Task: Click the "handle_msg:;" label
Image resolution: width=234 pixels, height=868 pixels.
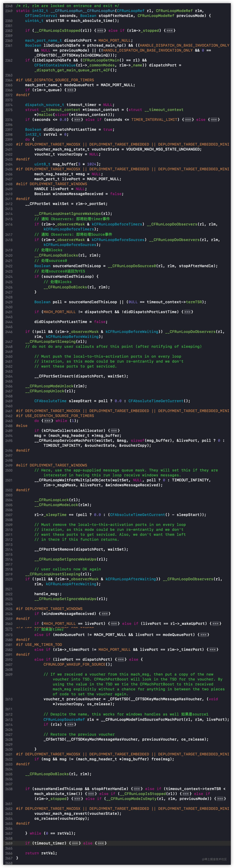Action: (x=48, y=594)
